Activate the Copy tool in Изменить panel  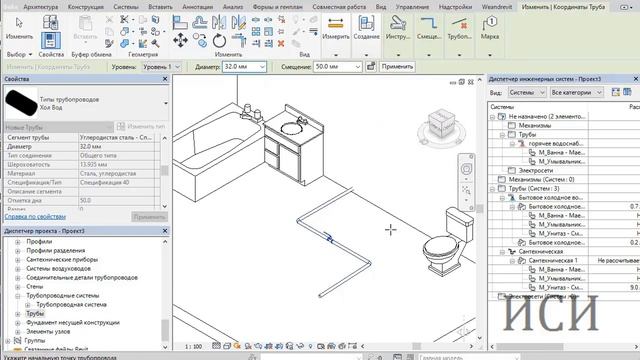[200, 41]
